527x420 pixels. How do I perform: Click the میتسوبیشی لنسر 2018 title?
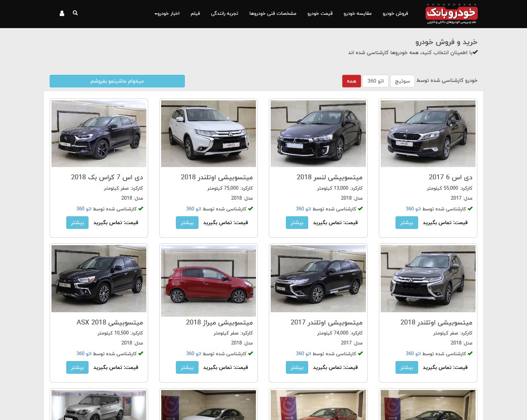(x=330, y=177)
